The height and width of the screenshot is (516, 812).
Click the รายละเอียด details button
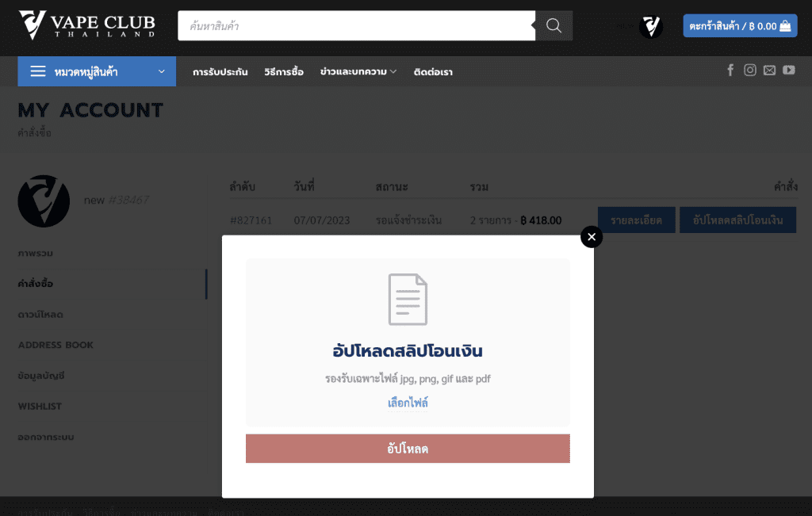[636, 220]
